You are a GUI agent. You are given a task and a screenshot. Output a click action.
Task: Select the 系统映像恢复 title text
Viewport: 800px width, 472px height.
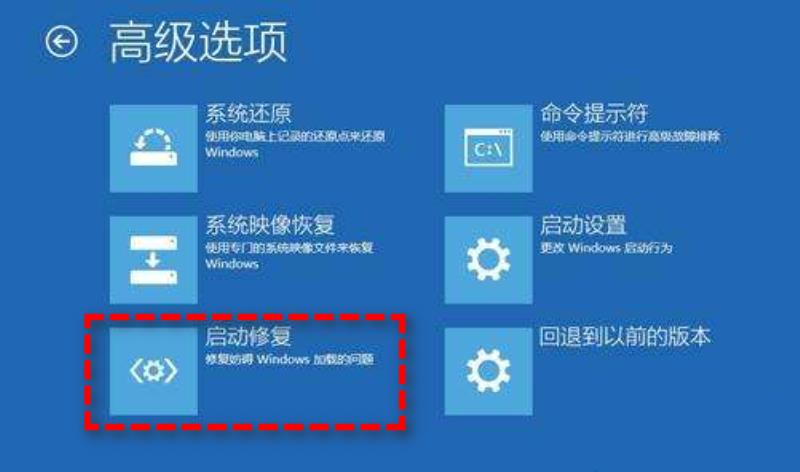[270, 225]
